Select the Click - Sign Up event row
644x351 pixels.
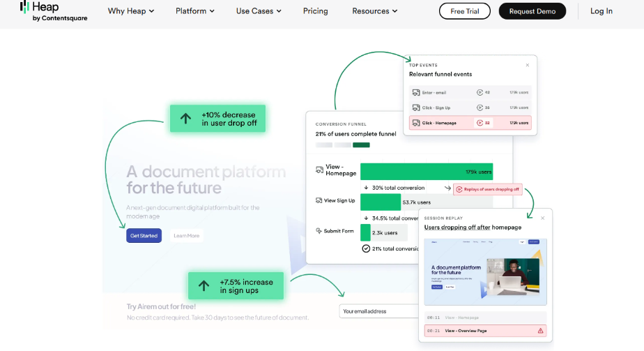tap(470, 107)
